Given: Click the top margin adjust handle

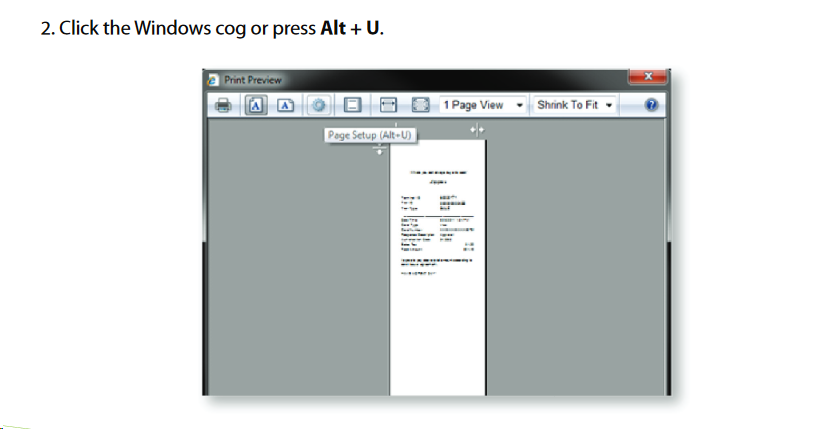Looking at the screenshot, I should pos(380,150).
